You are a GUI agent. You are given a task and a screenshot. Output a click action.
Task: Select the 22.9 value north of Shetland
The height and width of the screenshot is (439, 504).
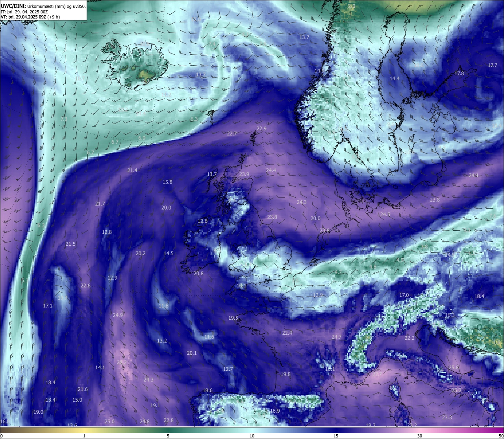coord(261,129)
